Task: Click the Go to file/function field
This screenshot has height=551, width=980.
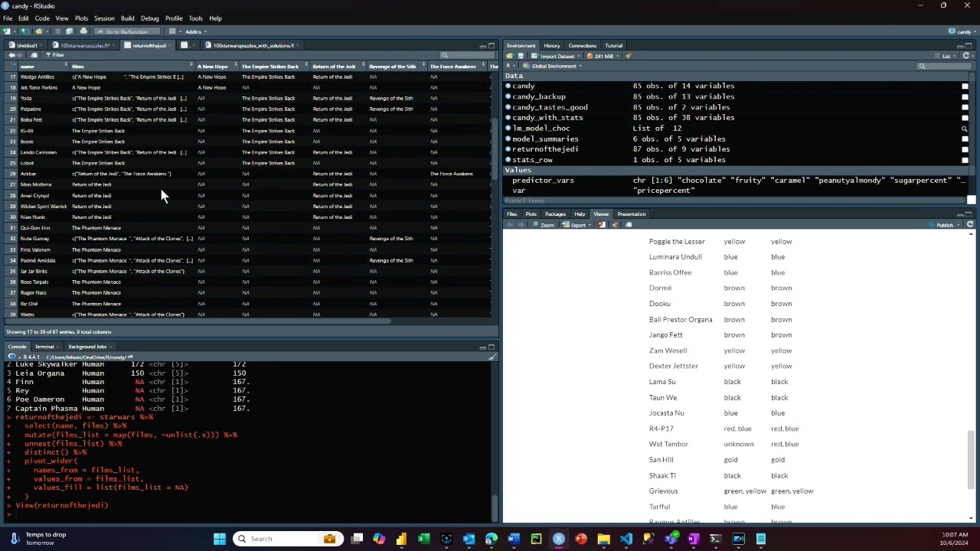Action: (128, 31)
